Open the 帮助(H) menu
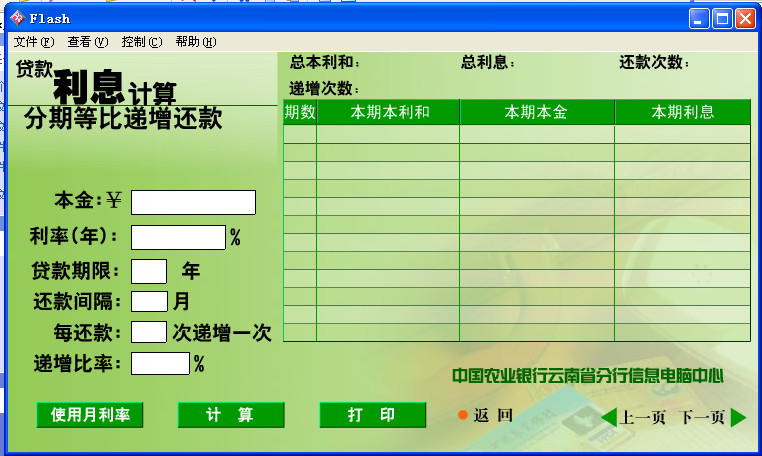Image resolution: width=762 pixels, height=456 pixels. tap(196, 42)
